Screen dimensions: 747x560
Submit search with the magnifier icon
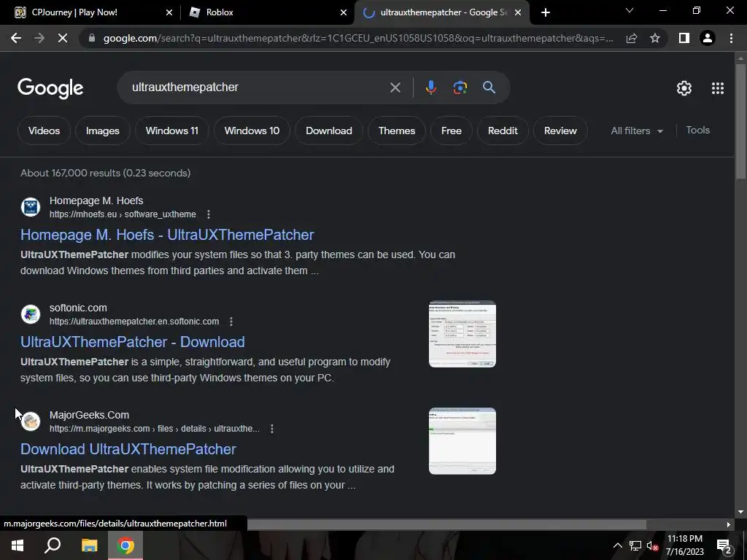click(489, 87)
